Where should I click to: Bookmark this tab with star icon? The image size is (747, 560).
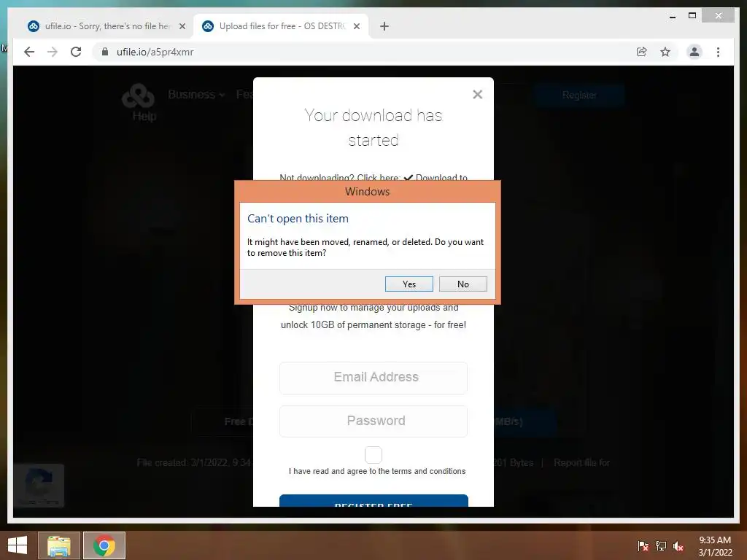coord(665,52)
